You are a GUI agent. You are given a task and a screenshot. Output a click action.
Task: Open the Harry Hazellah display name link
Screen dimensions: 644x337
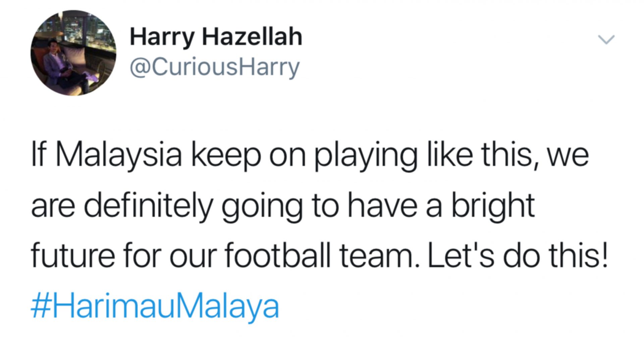tap(216, 37)
